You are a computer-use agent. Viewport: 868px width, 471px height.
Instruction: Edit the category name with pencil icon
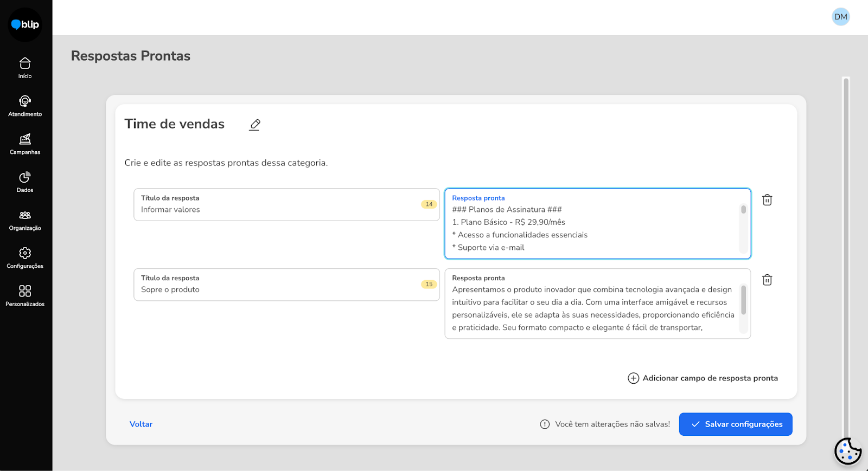[x=255, y=125]
